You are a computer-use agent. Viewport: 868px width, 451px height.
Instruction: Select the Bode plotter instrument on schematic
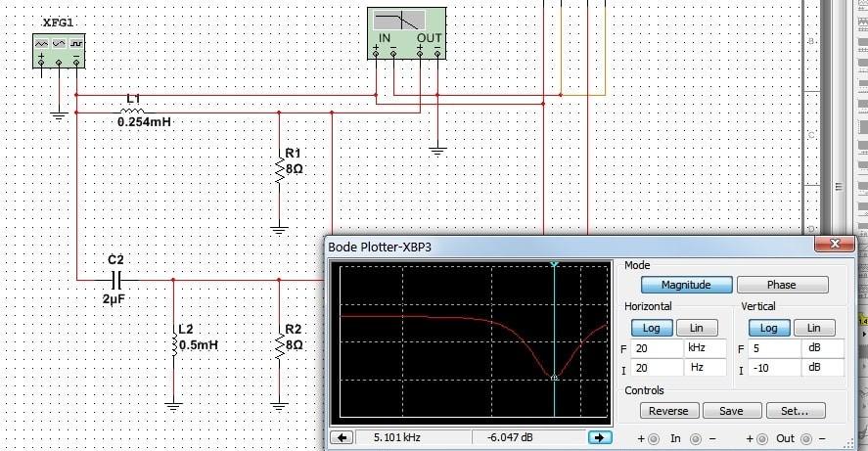coord(406,33)
